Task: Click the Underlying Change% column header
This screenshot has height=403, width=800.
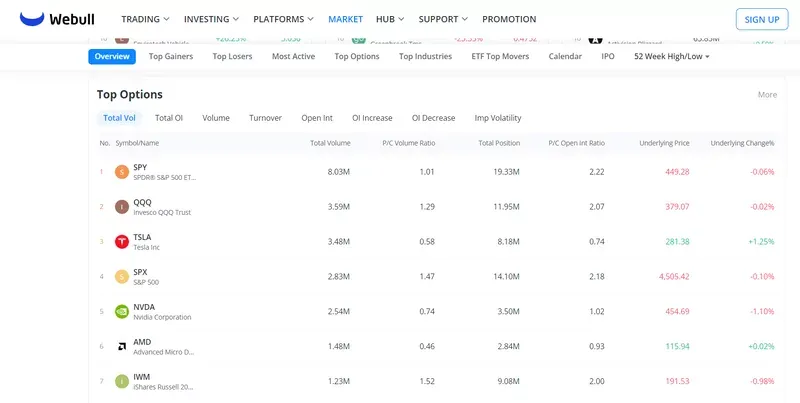Action: pyautogui.click(x=742, y=143)
